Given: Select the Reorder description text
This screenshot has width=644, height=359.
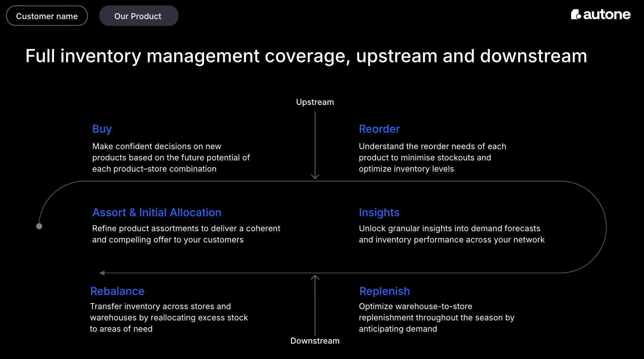Looking at the screenshot, I should pyautogui.click(x=432, y=158).
